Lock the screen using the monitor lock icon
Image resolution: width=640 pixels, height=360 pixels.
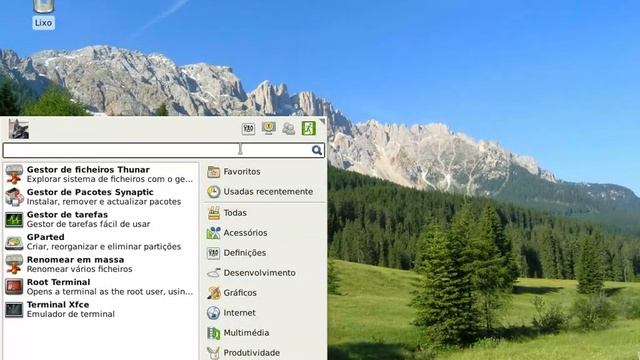[269, 129]
